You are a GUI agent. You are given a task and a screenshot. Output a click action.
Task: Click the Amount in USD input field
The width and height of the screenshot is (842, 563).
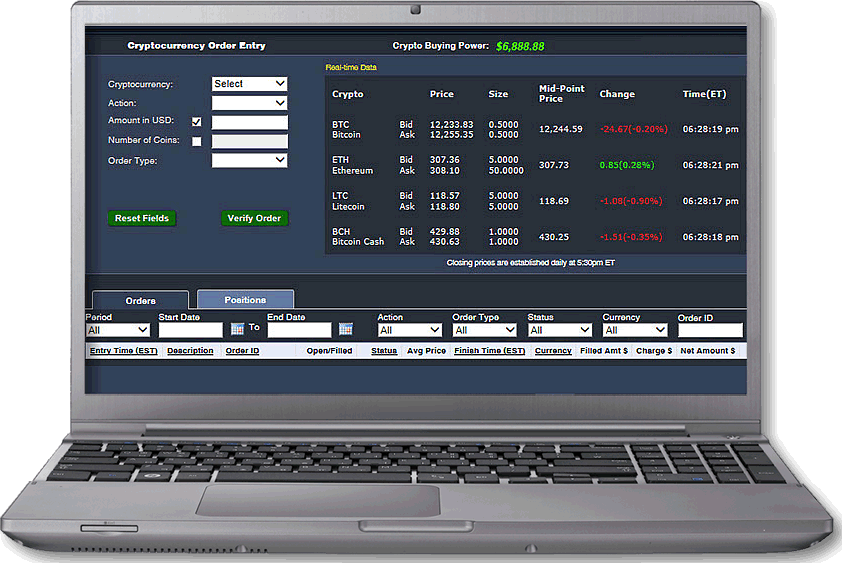(250, 122)
